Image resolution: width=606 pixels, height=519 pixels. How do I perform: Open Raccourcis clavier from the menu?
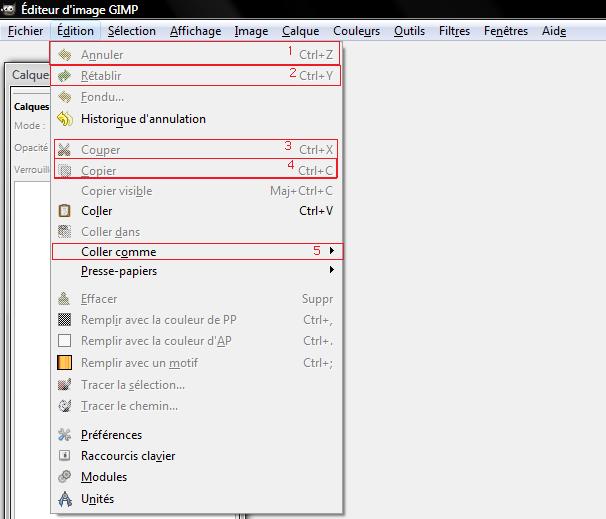[197, 456]
